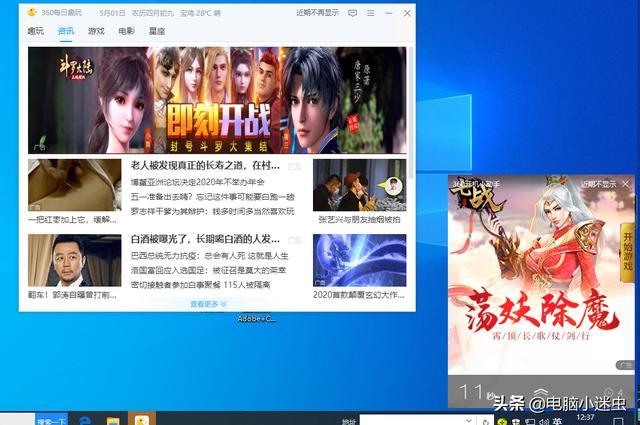
Task: Switch to the 电影 tab
Action: click(x=126, y=31)
